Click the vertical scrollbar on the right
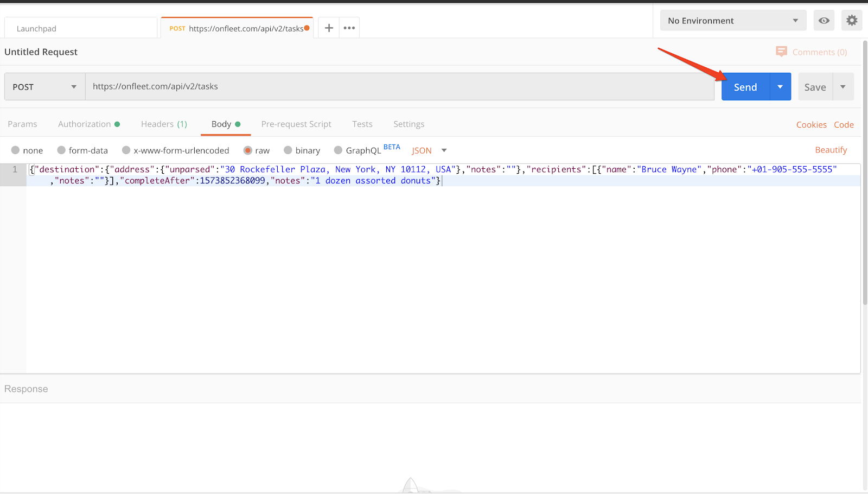 [x=865, y=172]
